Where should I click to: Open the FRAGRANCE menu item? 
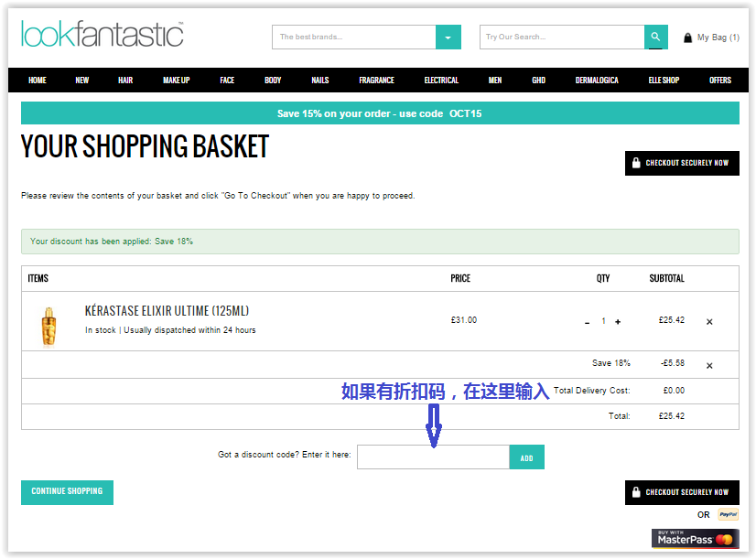376,80
